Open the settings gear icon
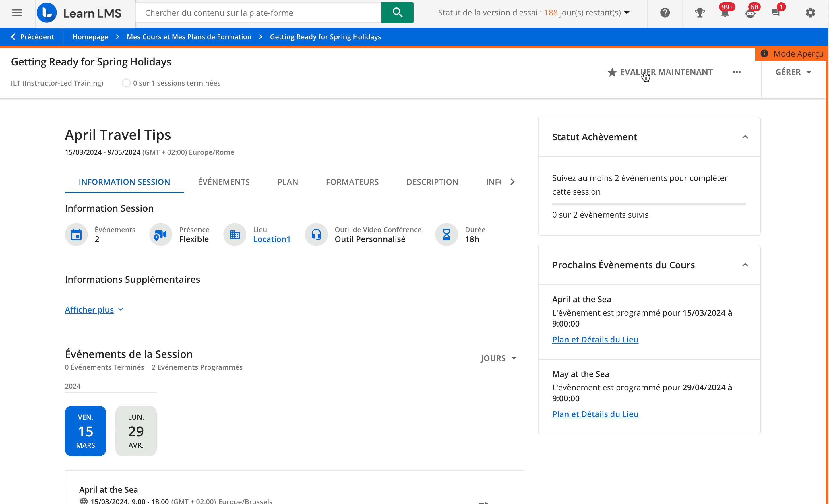 click(x=810, y=13)
